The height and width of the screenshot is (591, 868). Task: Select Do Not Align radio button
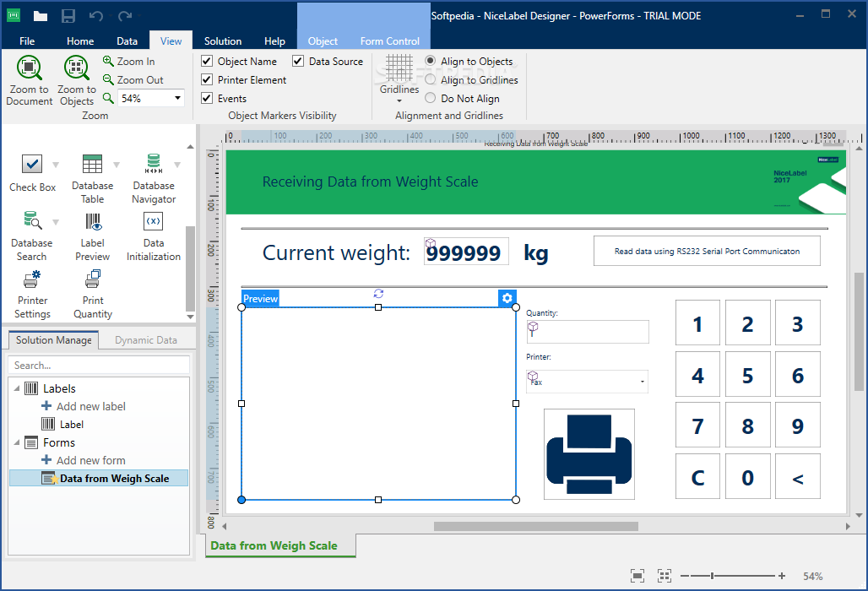(x=430, y=97)
